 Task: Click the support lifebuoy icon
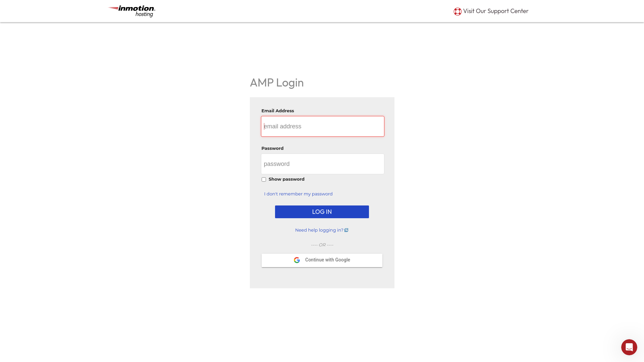[x=458, y=11]
